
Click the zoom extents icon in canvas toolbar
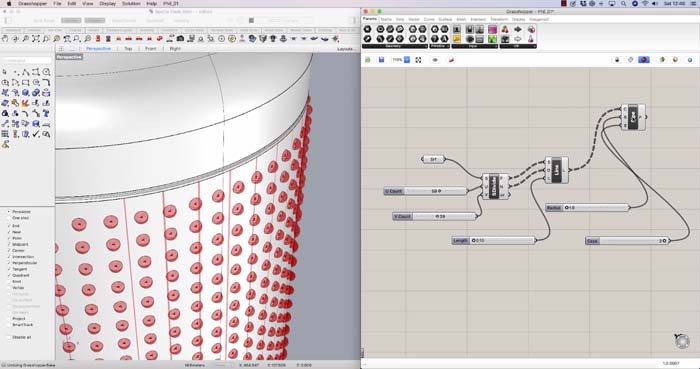[418, 59]
